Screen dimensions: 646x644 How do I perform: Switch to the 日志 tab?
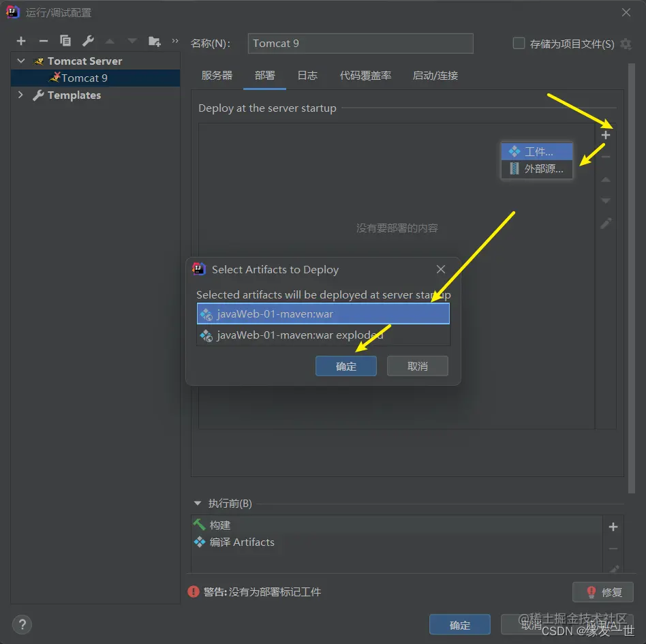click(x=307, y=76)
